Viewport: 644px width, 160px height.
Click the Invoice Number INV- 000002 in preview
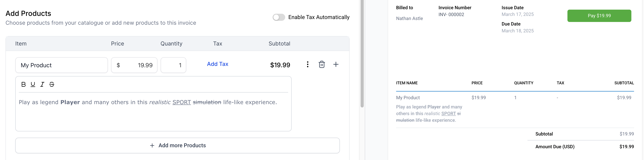click(x=451, y=15)
